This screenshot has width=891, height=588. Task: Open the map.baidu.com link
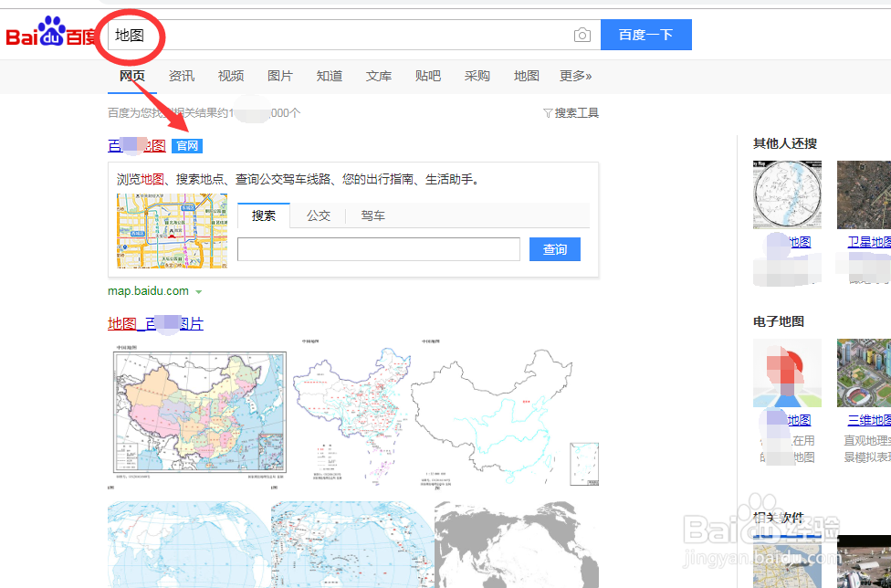(x=148, y=291)
